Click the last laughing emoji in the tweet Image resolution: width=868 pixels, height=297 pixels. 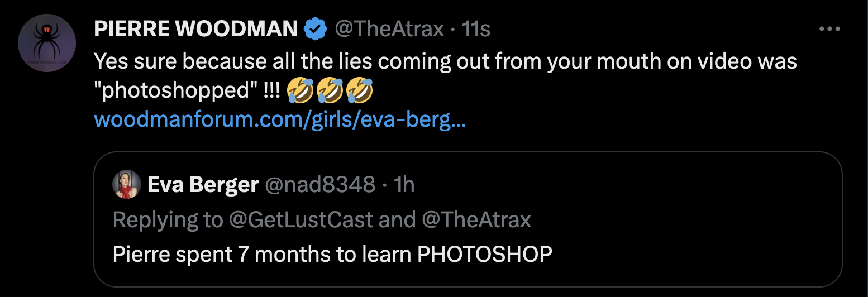pyautogui.click(x=359, y=91)
